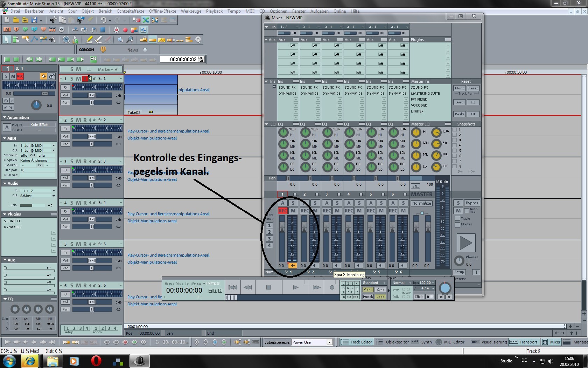
Task: Select the speaker scrub mouse tool
Action: (x=120, y=40)
